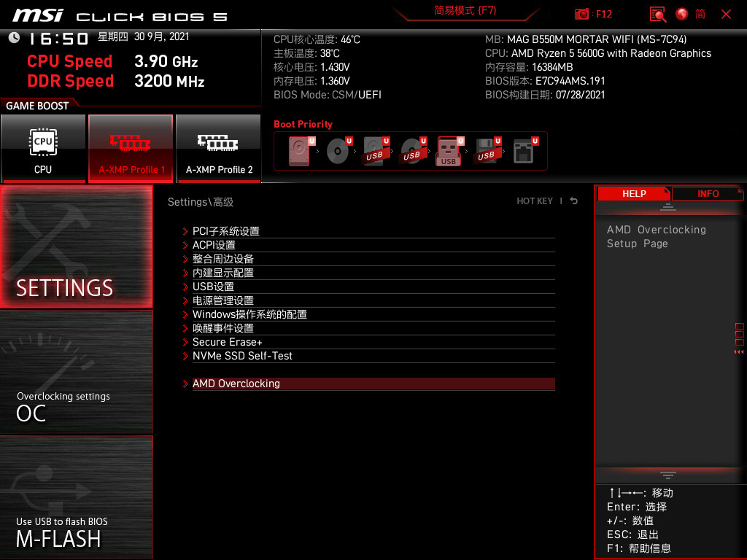
Task: Expand the USB settings entry
Action: pos(212,287)
